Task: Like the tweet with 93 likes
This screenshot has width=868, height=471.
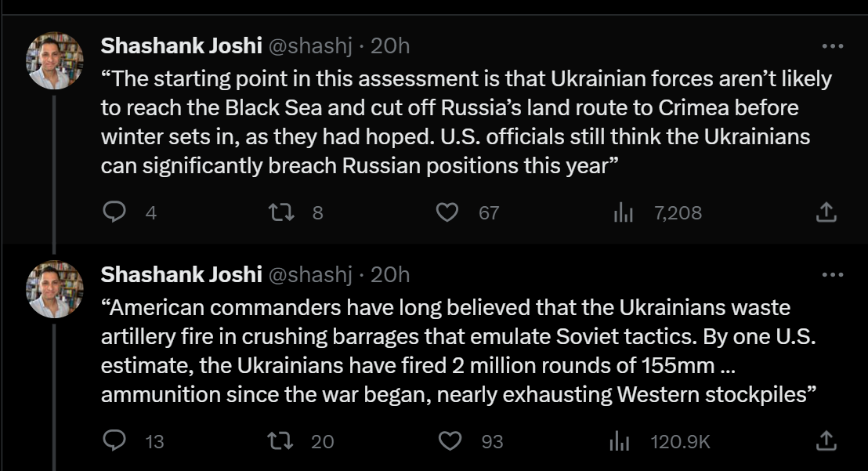Action: click(x=450, y=440)
